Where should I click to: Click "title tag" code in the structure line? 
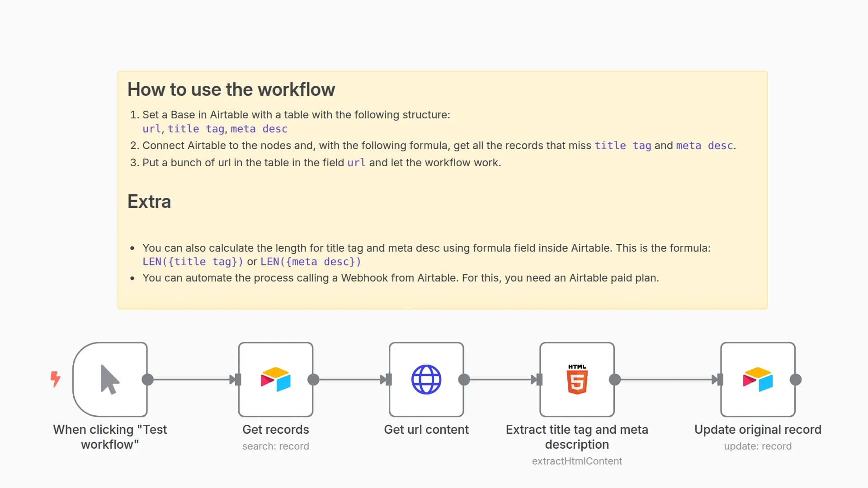(x=196, y=129)
